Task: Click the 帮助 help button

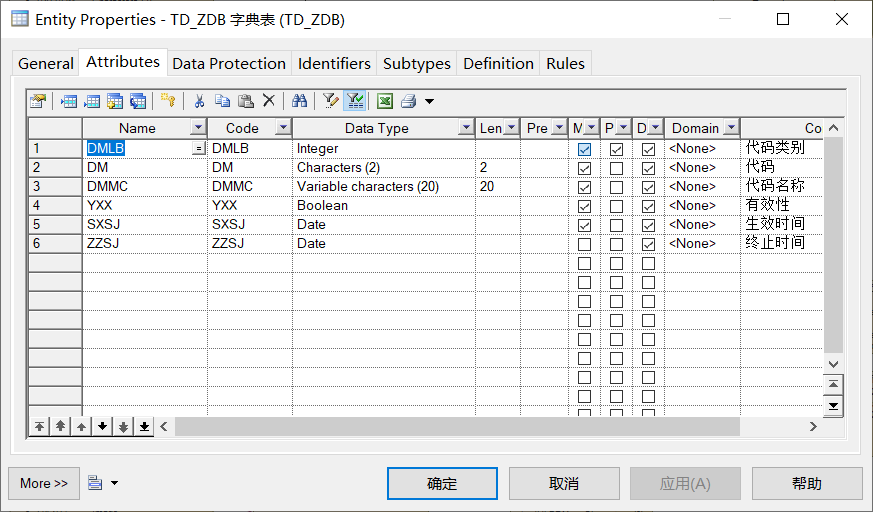Action: pos(807,483)
